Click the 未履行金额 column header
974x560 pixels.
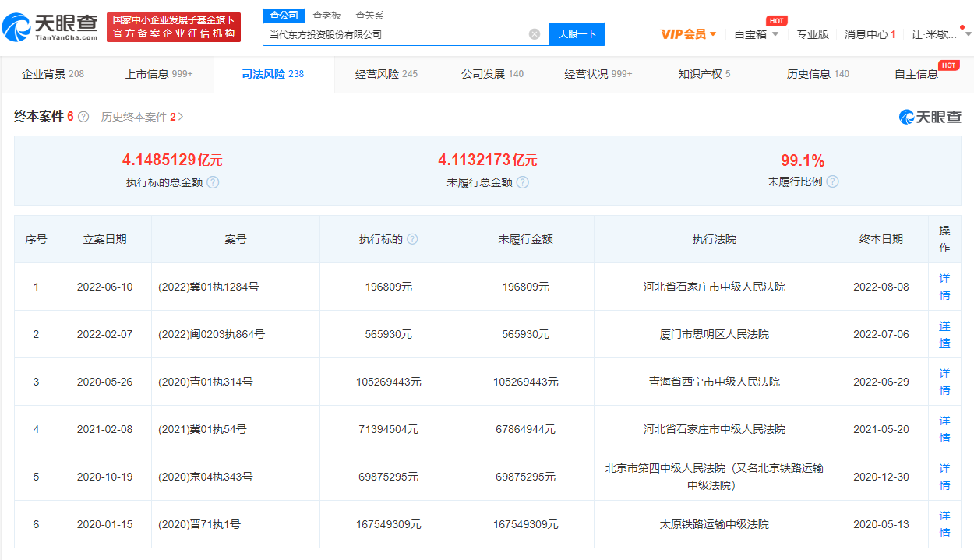pyautogui.click(x=526, y=239)
